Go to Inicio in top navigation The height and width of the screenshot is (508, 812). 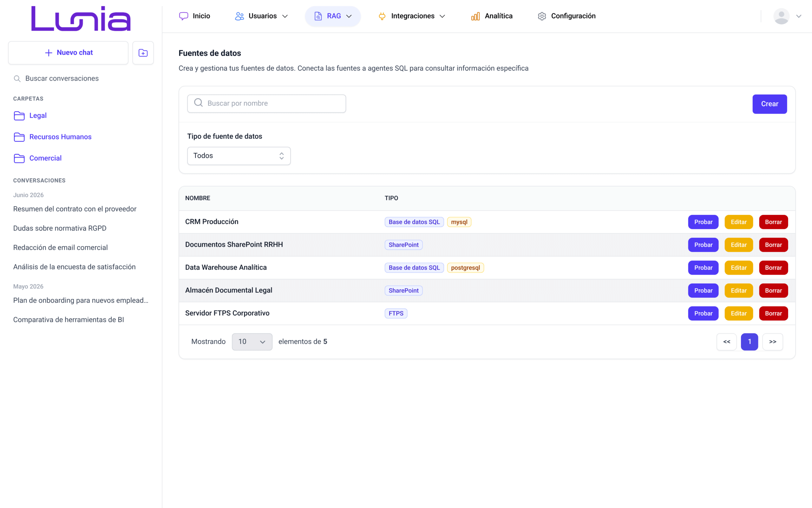tap(195, 16)
